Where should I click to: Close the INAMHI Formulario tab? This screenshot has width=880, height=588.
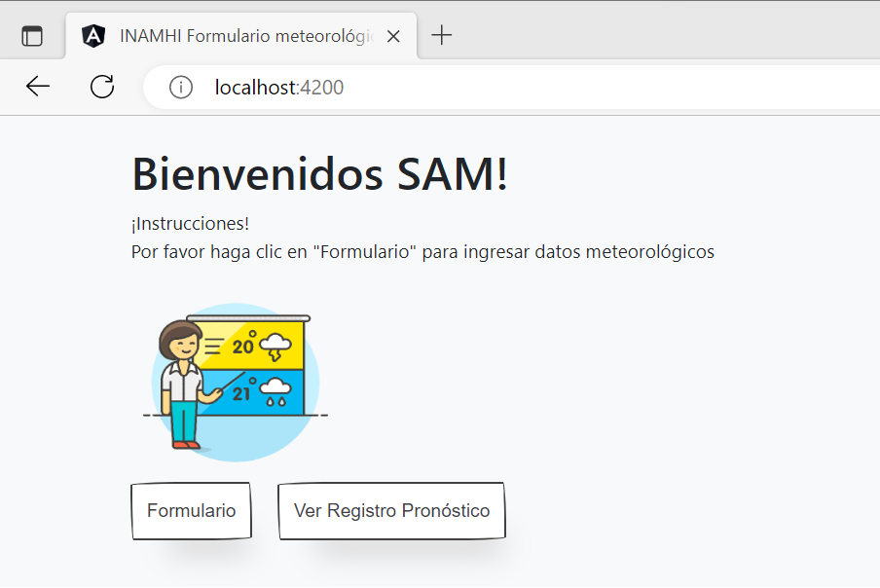(393, 35)
